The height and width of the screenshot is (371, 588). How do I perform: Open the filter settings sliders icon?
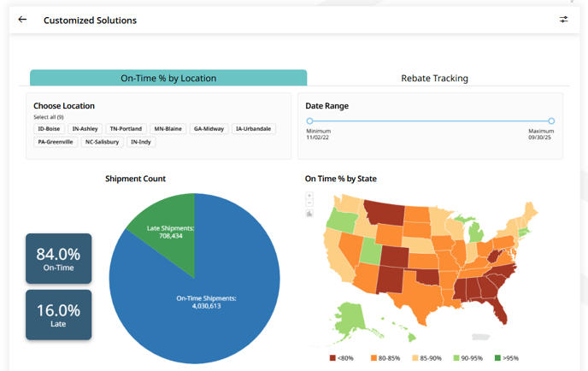tap(563, 20)
